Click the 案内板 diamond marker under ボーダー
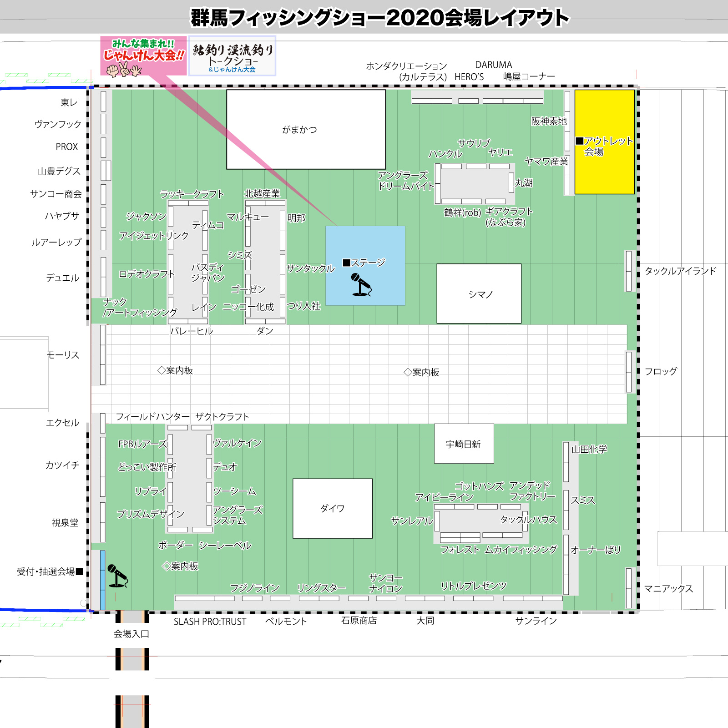The width and height of the screenshot is (728, 728). coord(167,566)
